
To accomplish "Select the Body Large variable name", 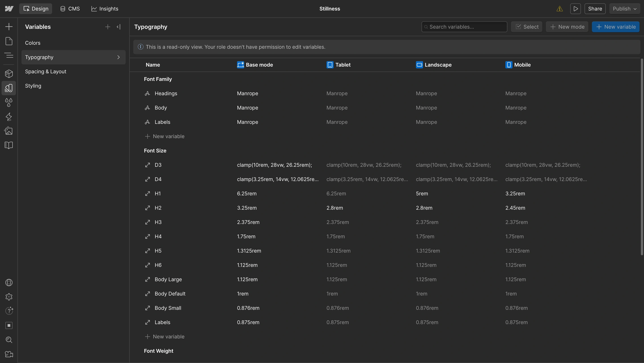I will pyautogui.click(x=168, y=280).
